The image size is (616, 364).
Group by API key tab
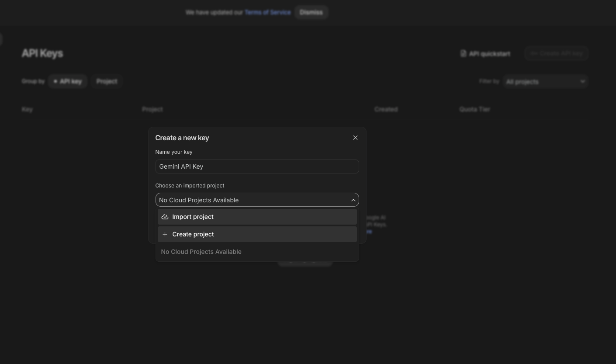(x=68, y=81)
